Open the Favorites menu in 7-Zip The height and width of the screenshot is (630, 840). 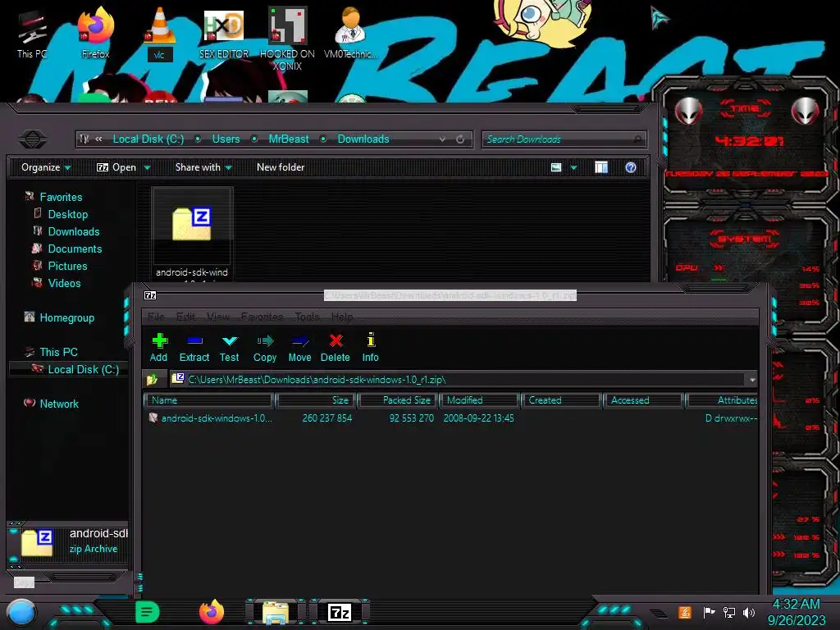tap(262, 317)
